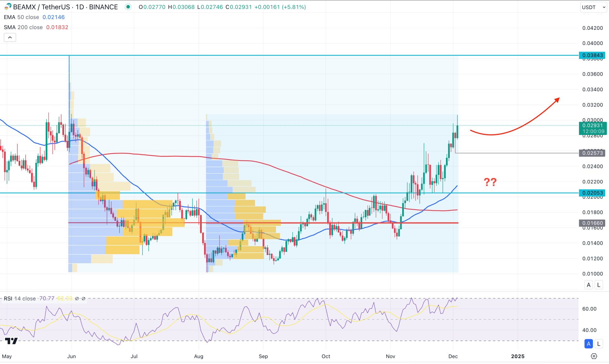Click the 0.02053 horizontal line price label
The image size is (609, 364).
(x=592, y=193)
